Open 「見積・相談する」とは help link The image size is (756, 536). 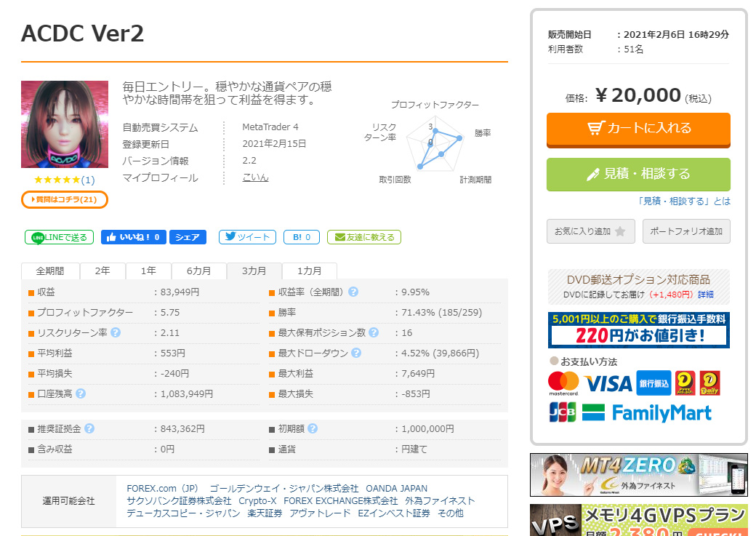point(684,201)
